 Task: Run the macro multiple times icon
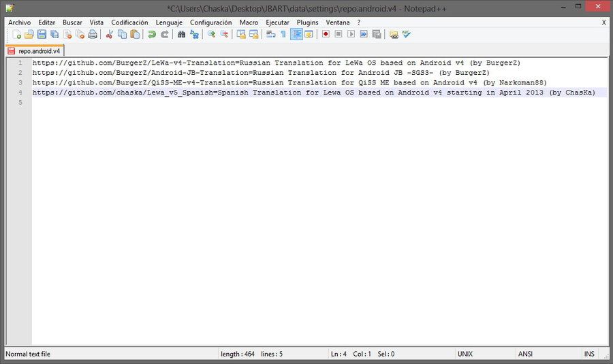tap(364, 35)
